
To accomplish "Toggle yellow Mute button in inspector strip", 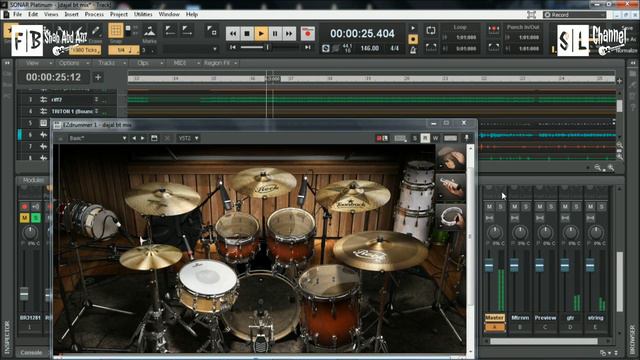I will pos(24,218).
